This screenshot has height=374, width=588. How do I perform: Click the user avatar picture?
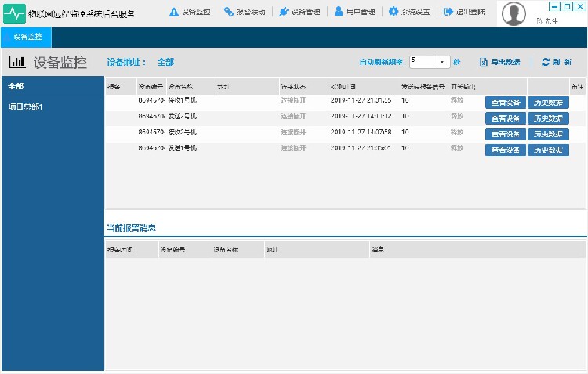514,13
